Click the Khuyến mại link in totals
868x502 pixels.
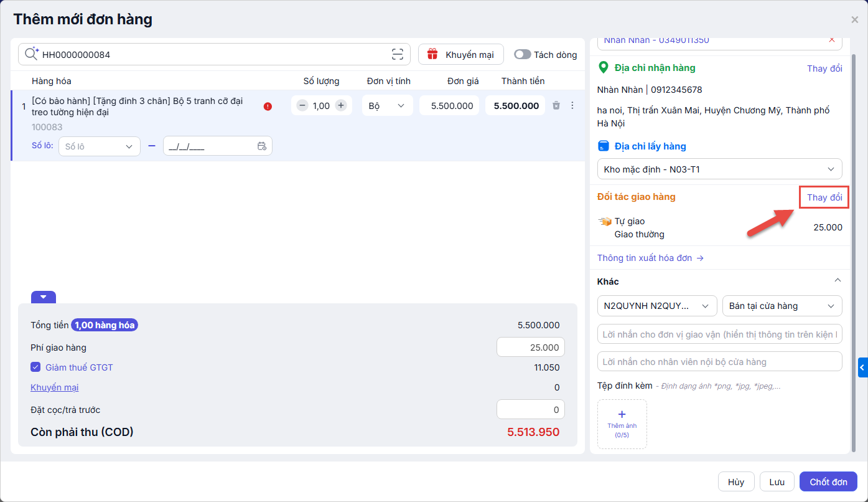(55, 387)
